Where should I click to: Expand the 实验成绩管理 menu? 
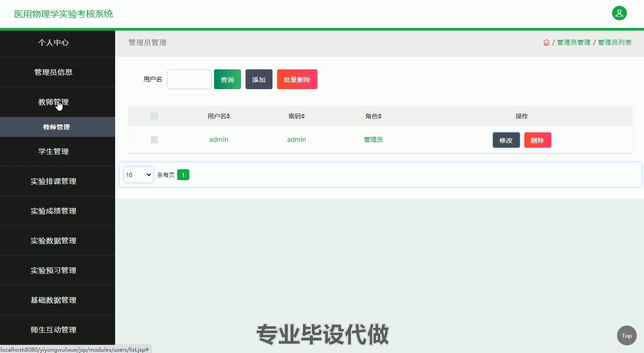click(57, 211)
